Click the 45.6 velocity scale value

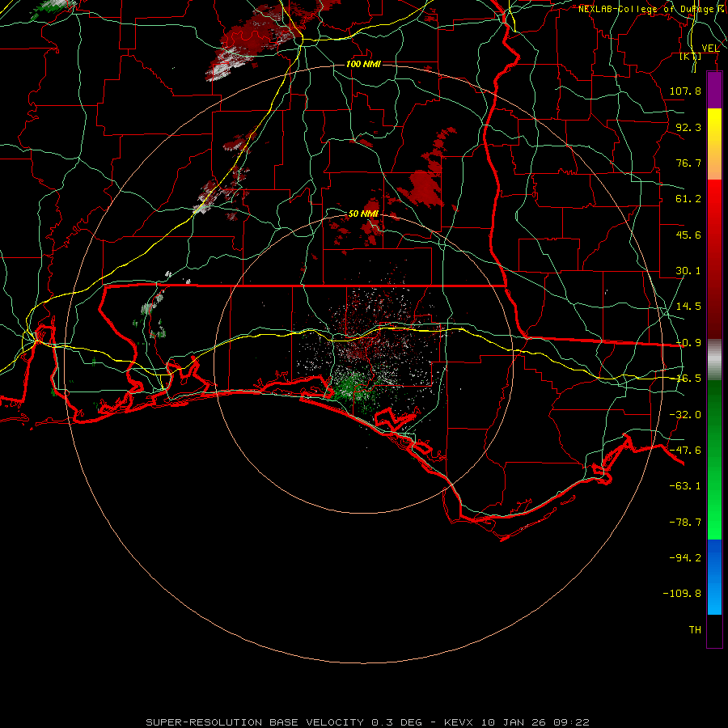tap(688, 235)
